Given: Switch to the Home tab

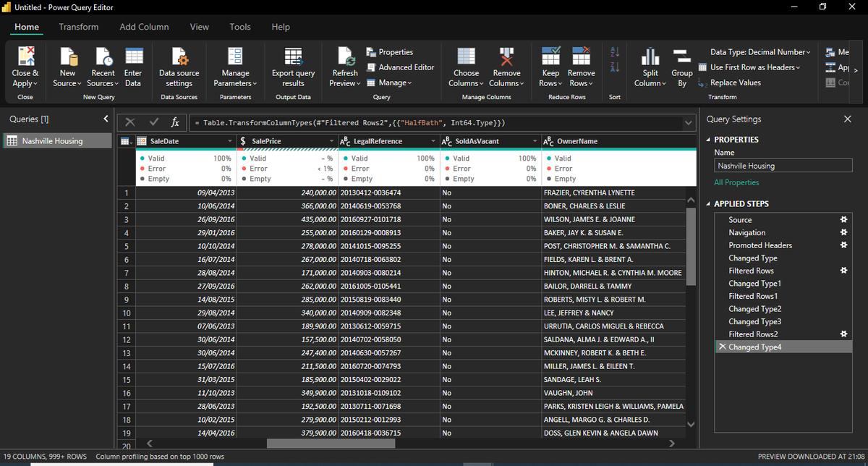Looking at the screenshot, I should click(27, 27).
